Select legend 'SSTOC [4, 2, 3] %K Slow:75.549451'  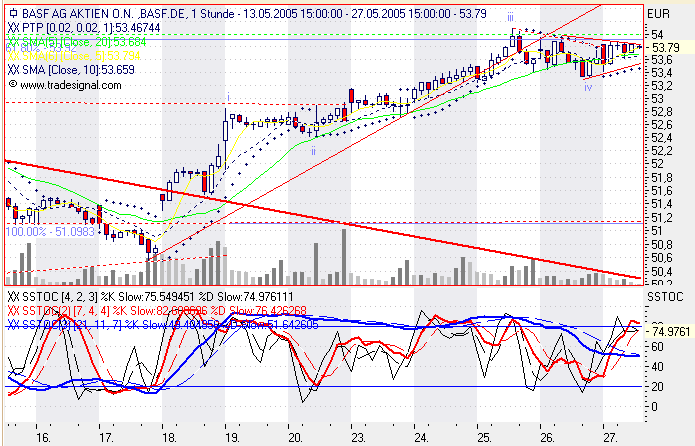109,297
